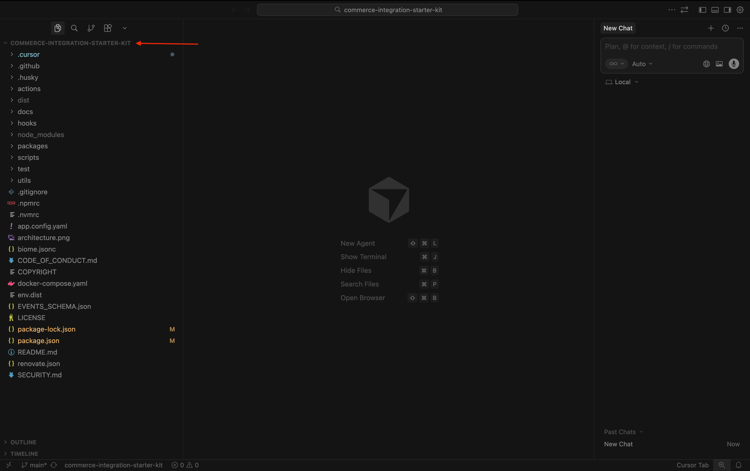Focus the chat prompt input field
The height and width of the screenshot is (471, 750).
tap(672, 46)
